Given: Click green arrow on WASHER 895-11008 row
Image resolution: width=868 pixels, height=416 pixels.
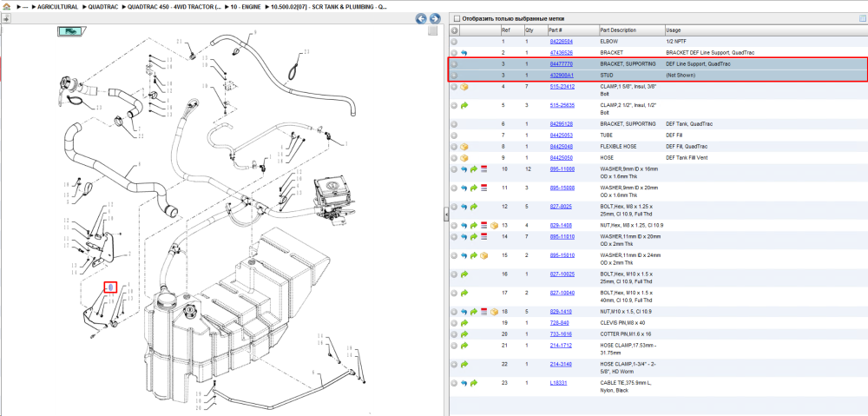Looking at the screenshot, I should click(x=474, y=169).
